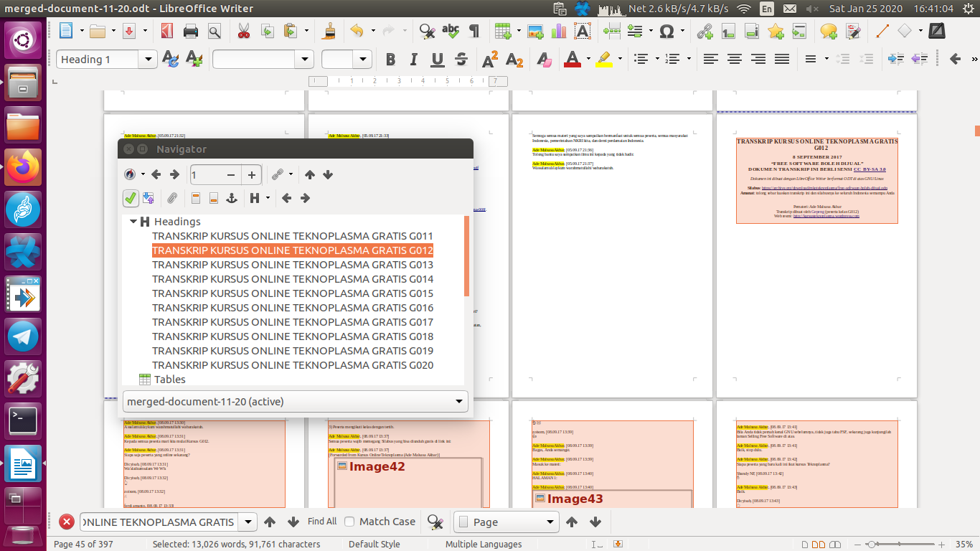Viewport: 980px width, 551px height.
Task: Run the spelling checker
Action: pos(449,30)
